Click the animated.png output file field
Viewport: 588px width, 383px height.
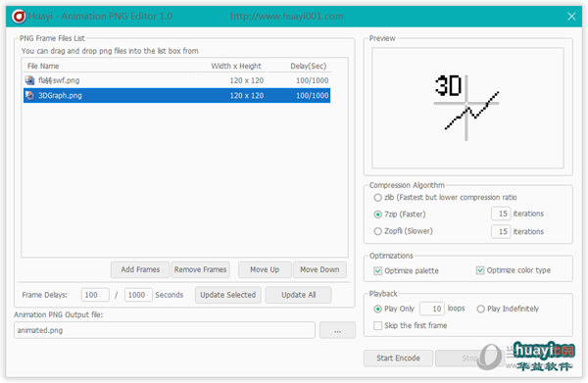click(x=165, y=330)
